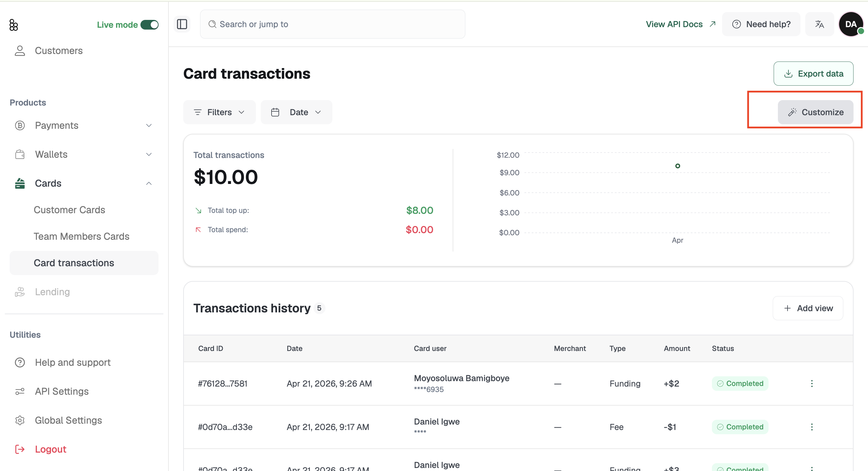The image size is (868, 471).
Task: Open the Filters dropdown
Action: point(219,112)
